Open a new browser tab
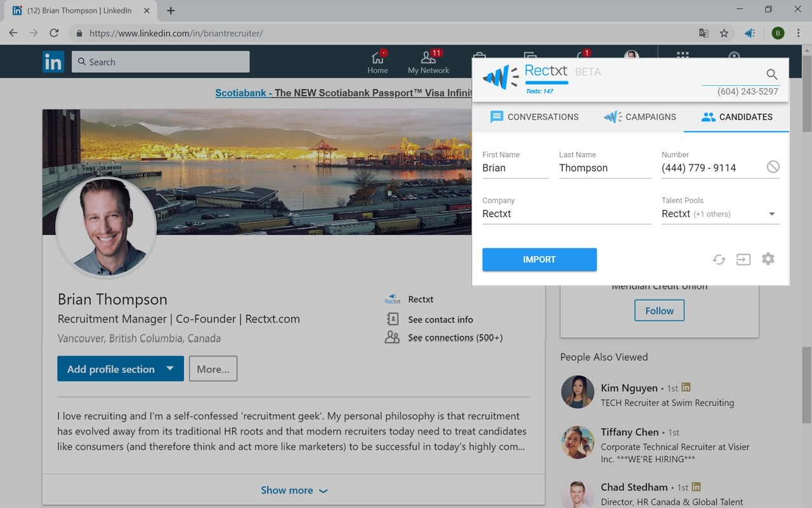 (x=171, y=10)
